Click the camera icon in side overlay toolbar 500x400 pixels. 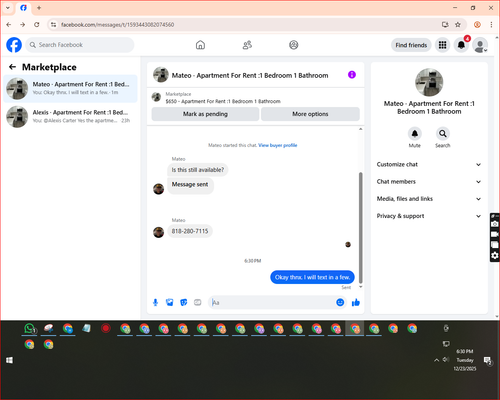click(495, 224)
